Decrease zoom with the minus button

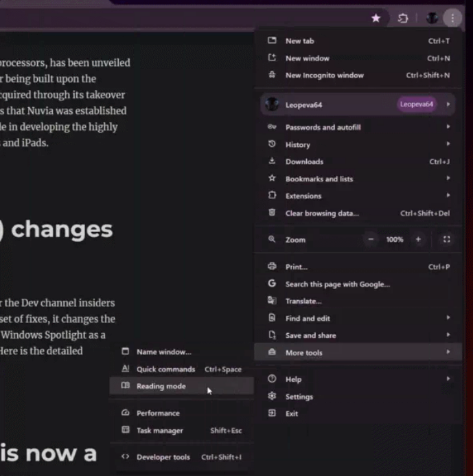371,239
